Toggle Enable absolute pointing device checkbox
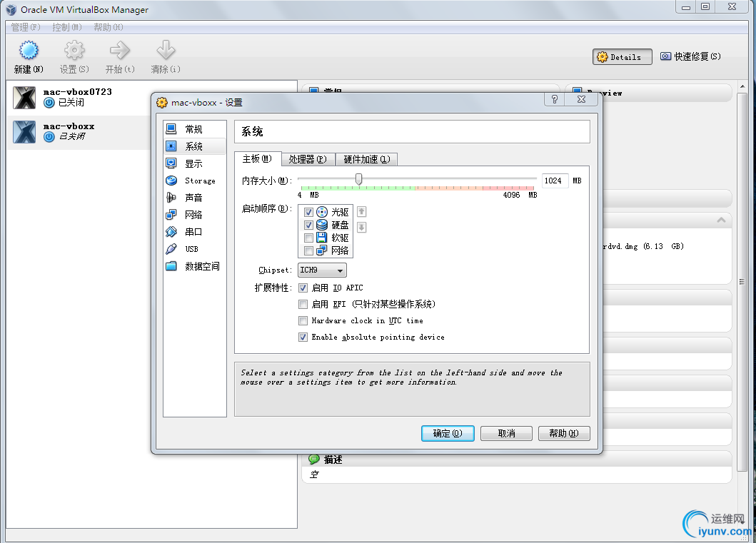The width and height of the screenshot is (756, 543). 303,337
